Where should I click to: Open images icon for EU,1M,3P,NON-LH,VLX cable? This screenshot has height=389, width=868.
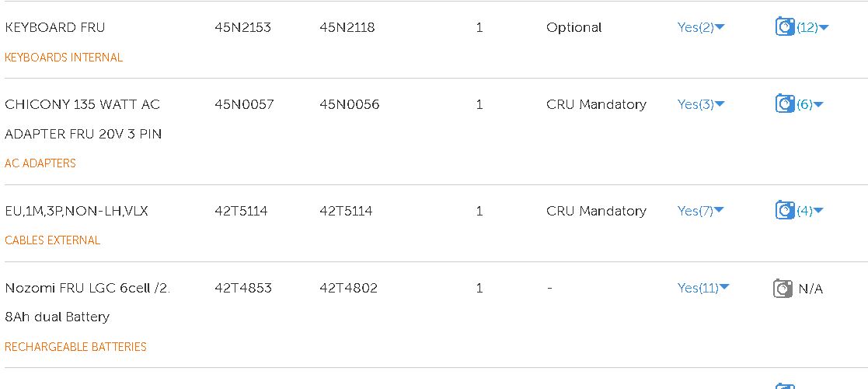click(784, 211)
